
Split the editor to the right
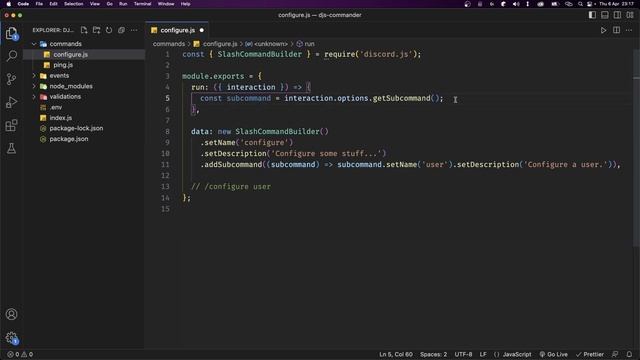click(616, 30)
